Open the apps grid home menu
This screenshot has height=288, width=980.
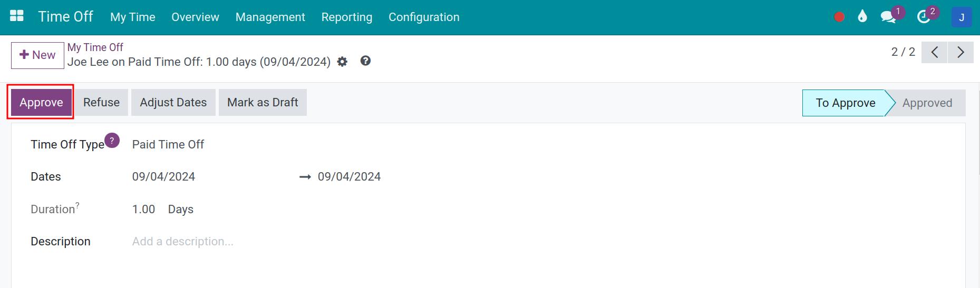tap(17, 16)
